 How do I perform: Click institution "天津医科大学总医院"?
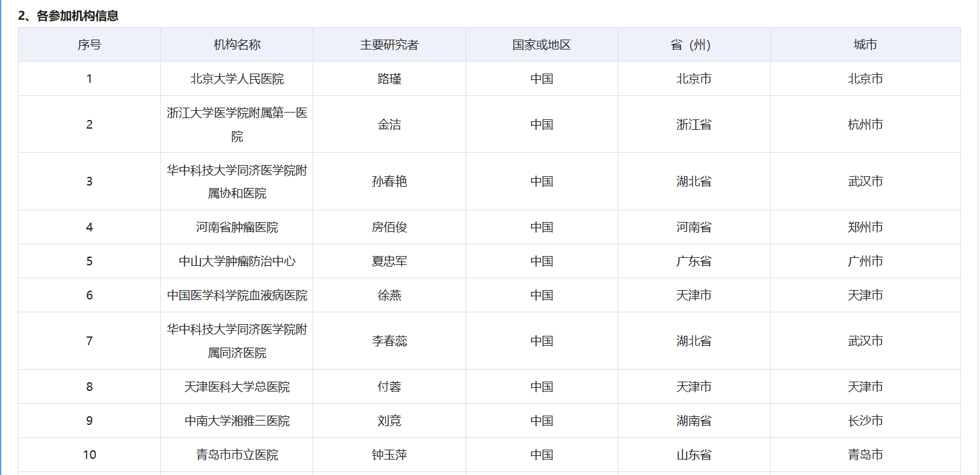pos(237,387)
